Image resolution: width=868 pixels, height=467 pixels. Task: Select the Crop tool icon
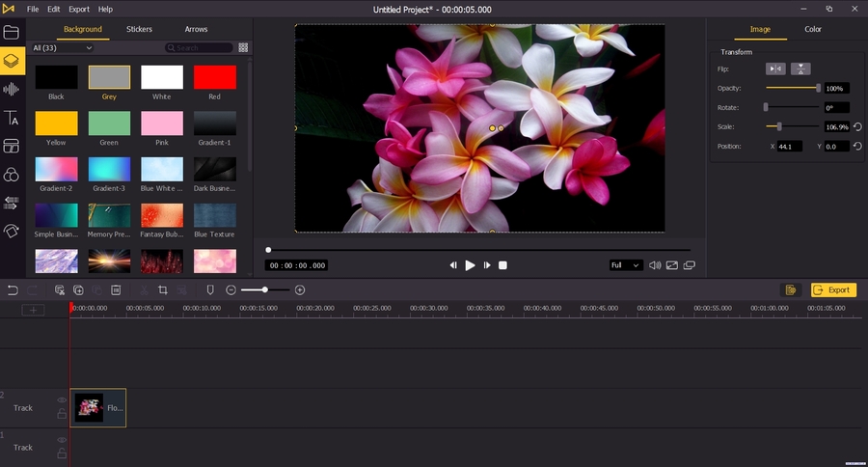click(163, 289)
